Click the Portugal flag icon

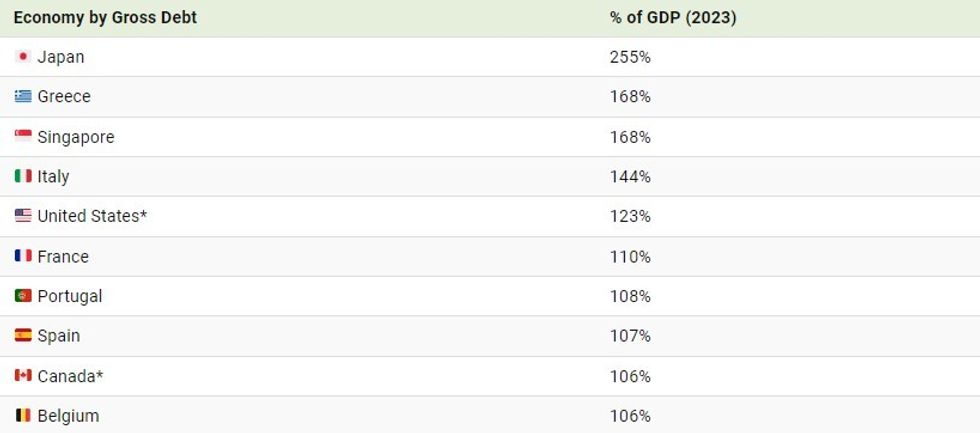(x=23, y=296)
